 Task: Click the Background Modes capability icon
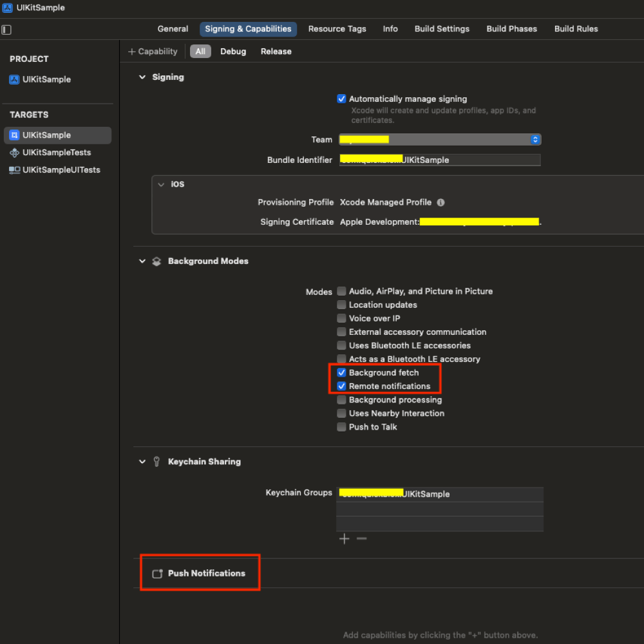click(x=156, y=261)
